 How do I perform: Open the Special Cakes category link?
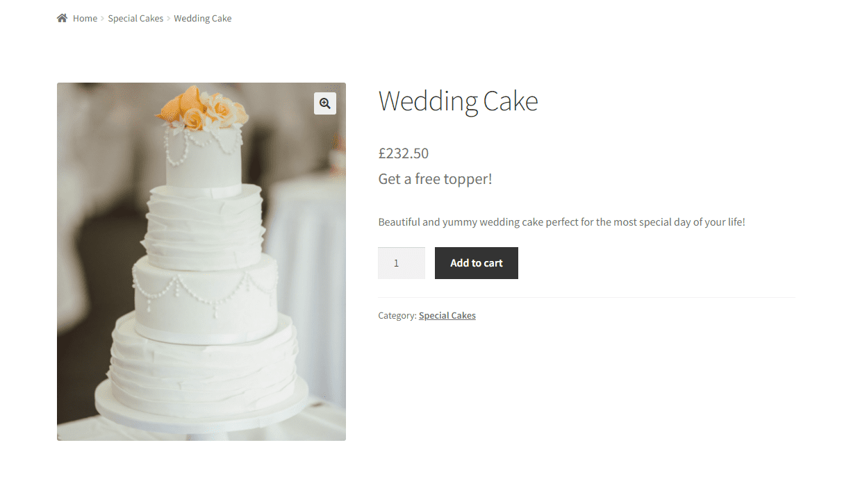click(x=447, y=315)
